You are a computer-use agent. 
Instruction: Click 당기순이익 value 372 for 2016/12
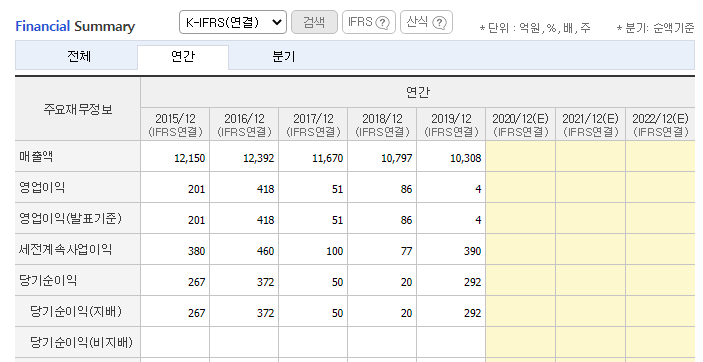[265, 282]
